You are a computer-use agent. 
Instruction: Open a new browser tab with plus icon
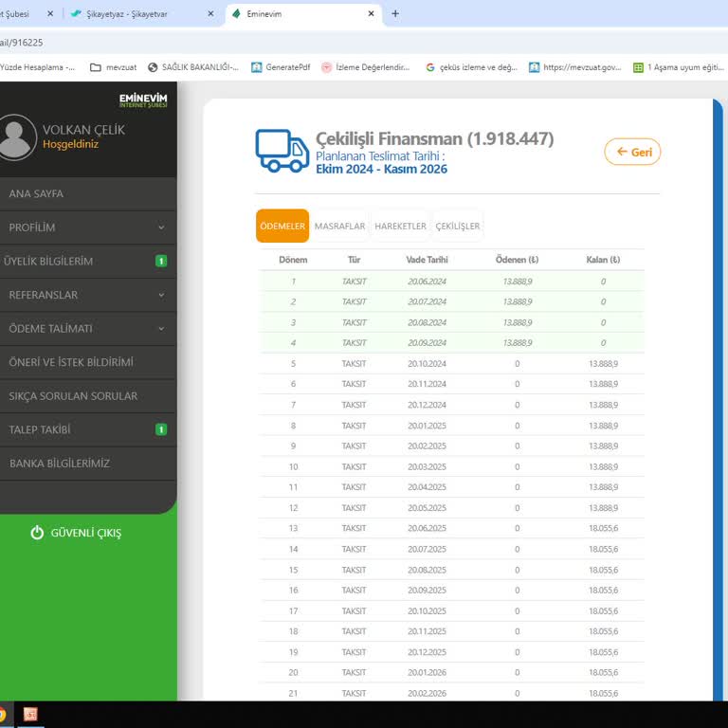coord(395,14)
